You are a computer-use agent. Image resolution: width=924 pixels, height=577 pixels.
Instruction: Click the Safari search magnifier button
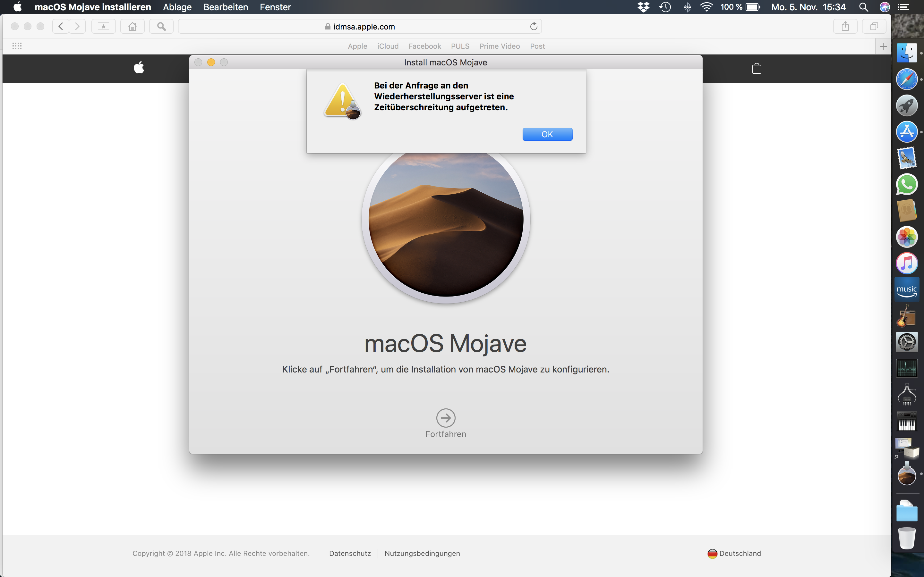click(x=161, y=26)
